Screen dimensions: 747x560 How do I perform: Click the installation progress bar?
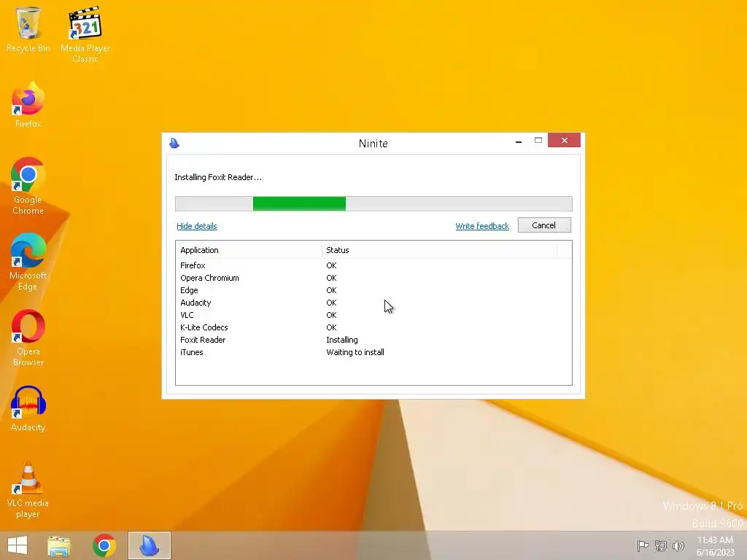point(373,204)
